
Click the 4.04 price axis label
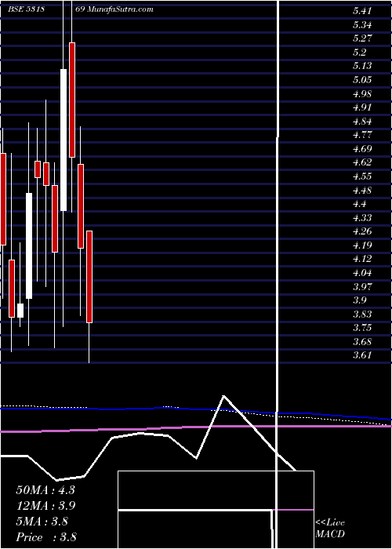362,273
